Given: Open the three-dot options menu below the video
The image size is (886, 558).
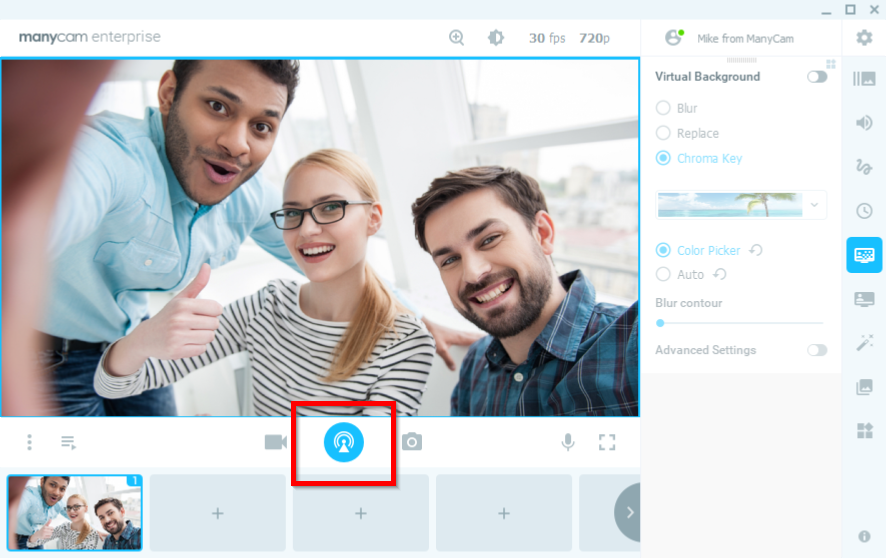Looking at the screenshot, I should click(x=29, y=442).
